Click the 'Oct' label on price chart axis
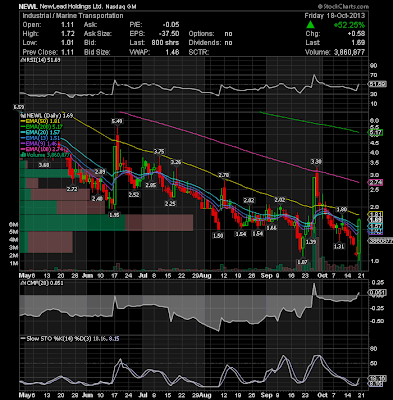 [x=322, y=275]
